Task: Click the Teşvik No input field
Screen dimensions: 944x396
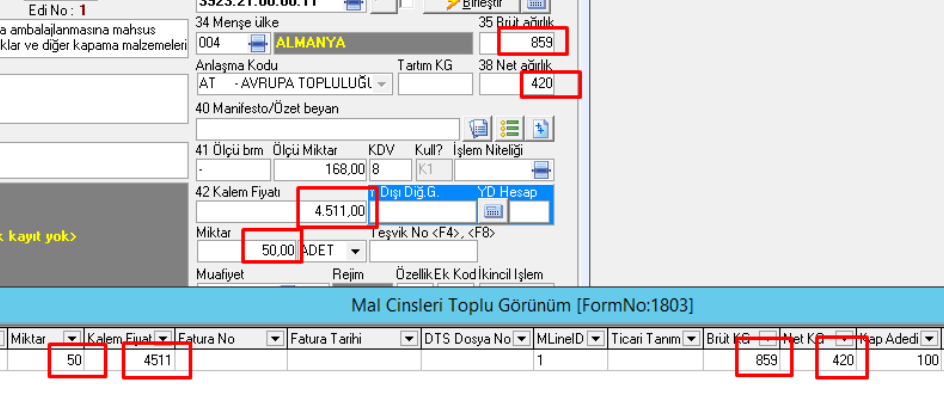Action: 423,250
